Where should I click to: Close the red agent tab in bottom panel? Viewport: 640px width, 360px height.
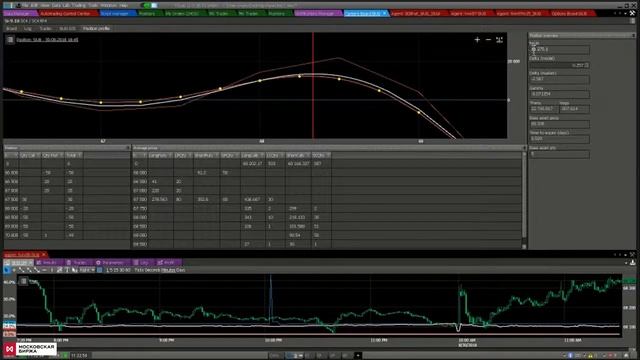point(44,255)
